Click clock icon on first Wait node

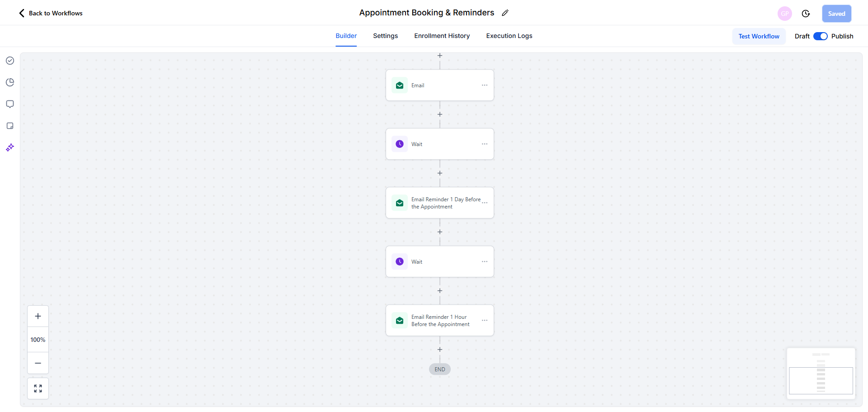[400, 144]
